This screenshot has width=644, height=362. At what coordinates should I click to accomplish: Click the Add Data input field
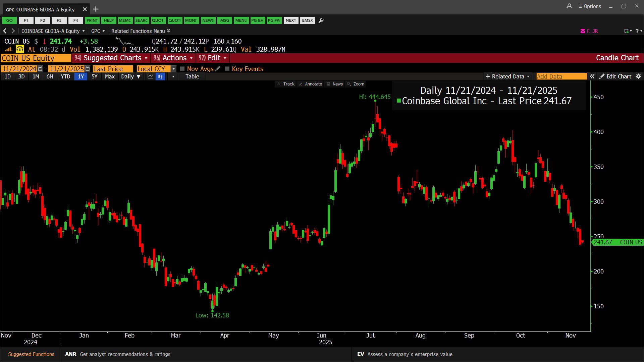click(x=561, y=76)
